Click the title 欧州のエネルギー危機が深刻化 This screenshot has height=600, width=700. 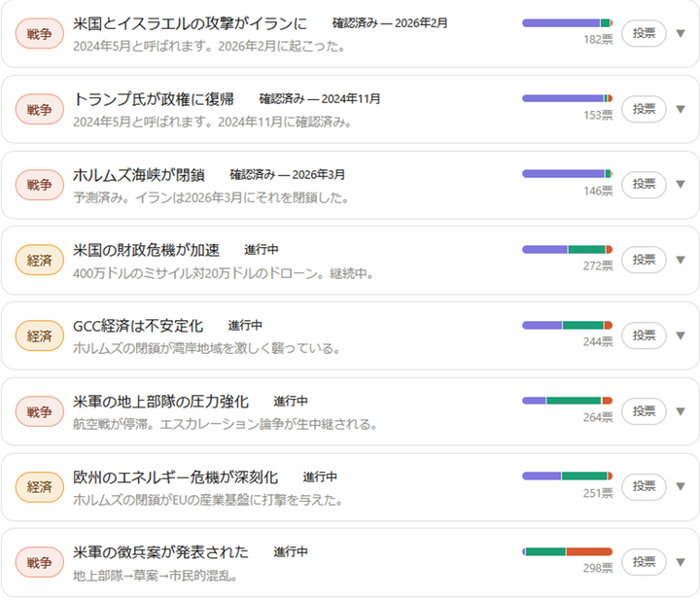(175, 477)
